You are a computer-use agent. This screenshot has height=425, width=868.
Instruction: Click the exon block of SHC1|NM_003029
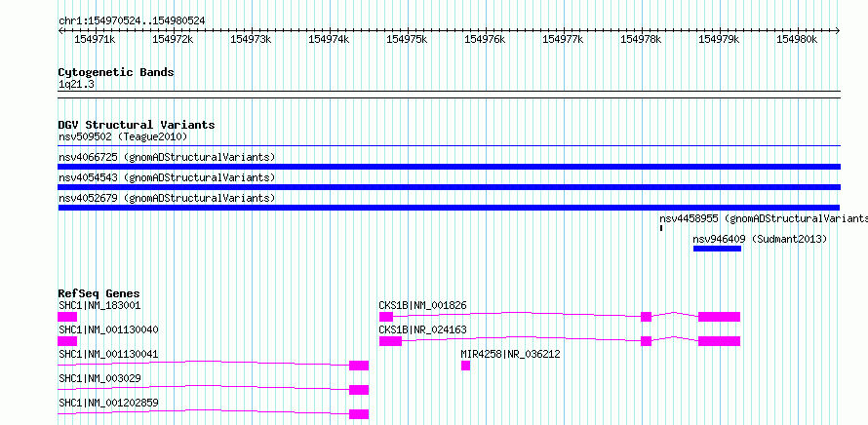(x=359, y=390)
